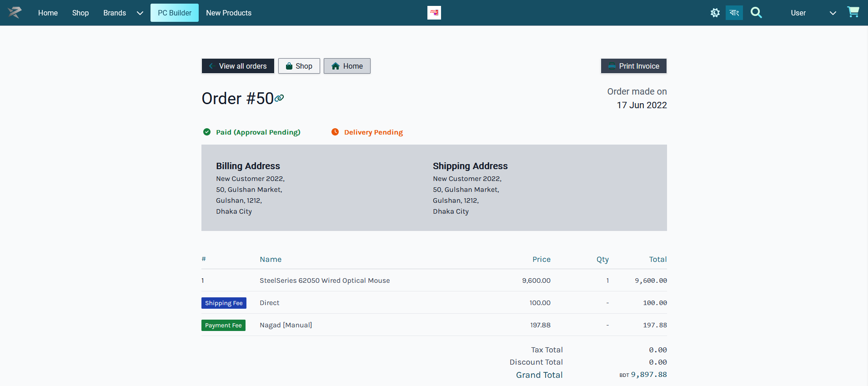868x386 pixels.
Task: Open the shopping cart icon
Action: tap(853, 12)
